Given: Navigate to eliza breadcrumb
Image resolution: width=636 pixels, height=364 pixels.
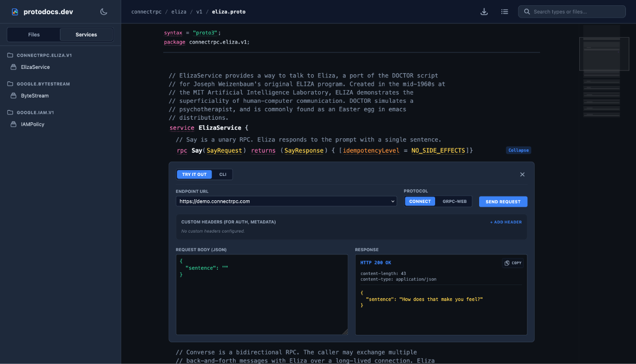Looking at the screenshot, I should click(178, 12).
